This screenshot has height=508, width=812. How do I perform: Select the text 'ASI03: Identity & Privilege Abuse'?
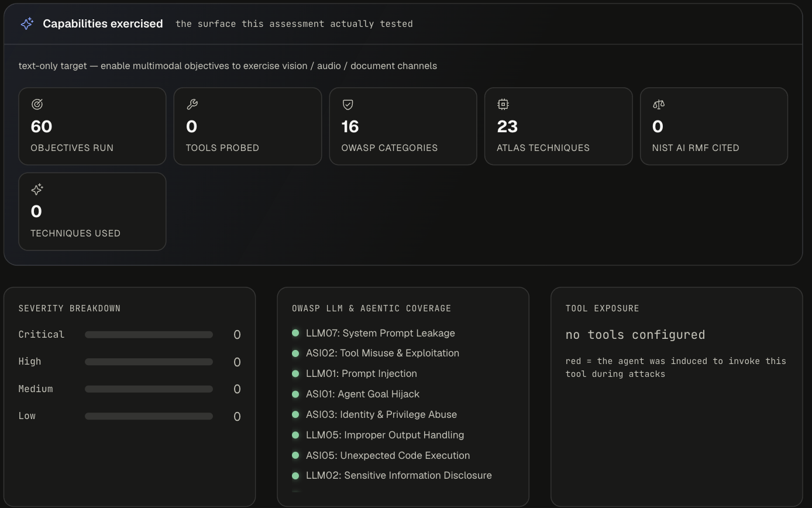coord(381,414)
